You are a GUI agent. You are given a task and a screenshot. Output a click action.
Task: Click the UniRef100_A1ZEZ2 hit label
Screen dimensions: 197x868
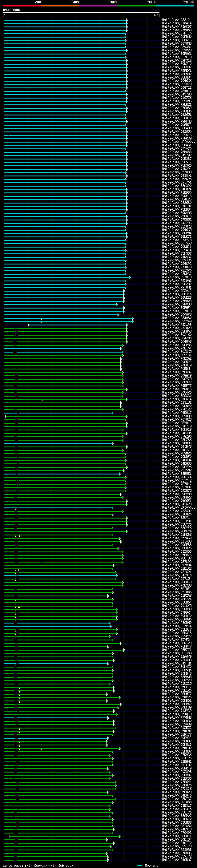coord(177,728)
